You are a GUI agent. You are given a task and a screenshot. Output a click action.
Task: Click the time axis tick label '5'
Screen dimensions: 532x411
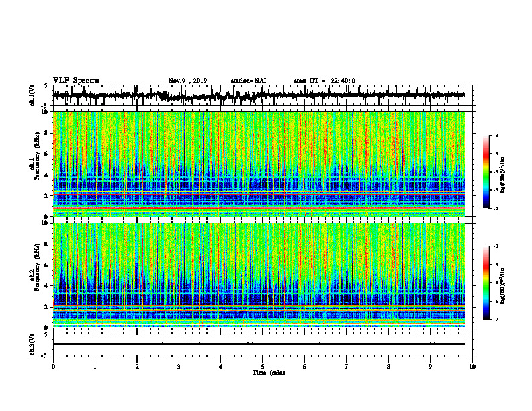point(263,367)
